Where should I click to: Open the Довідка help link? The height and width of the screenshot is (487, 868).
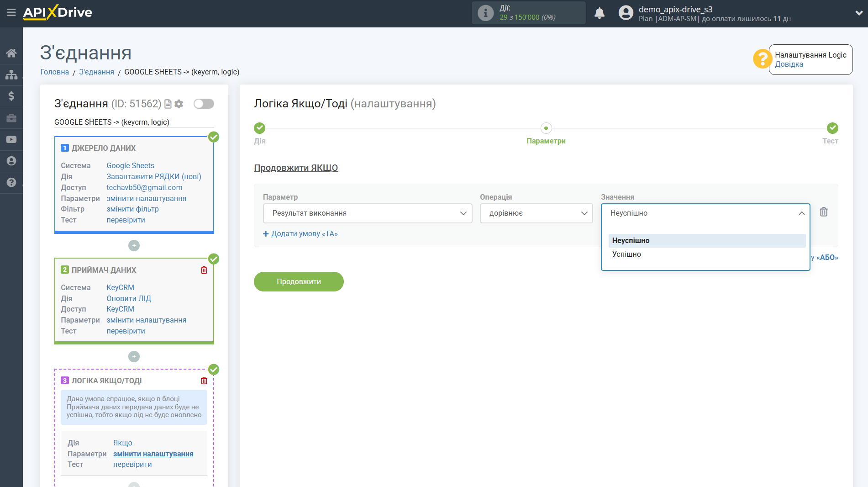789,64
